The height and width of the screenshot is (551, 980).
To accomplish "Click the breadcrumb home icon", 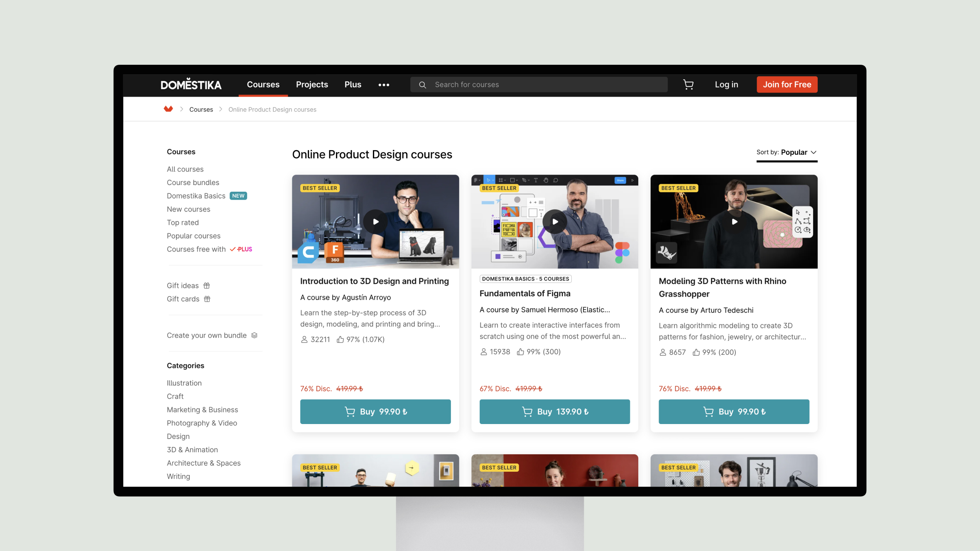I will (168, 109).
